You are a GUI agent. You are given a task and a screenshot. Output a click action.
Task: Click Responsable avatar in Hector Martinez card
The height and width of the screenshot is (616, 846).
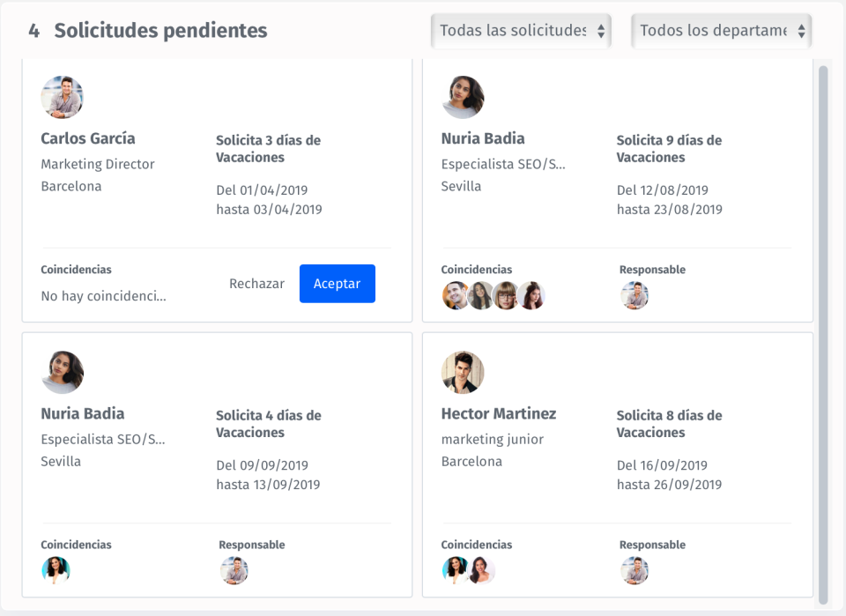634,571
